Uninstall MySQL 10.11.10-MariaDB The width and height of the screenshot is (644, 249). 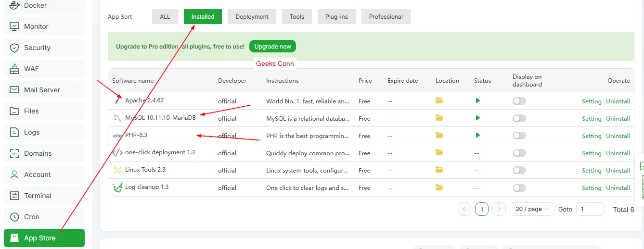pyautogui.click(x=618, y=118)
